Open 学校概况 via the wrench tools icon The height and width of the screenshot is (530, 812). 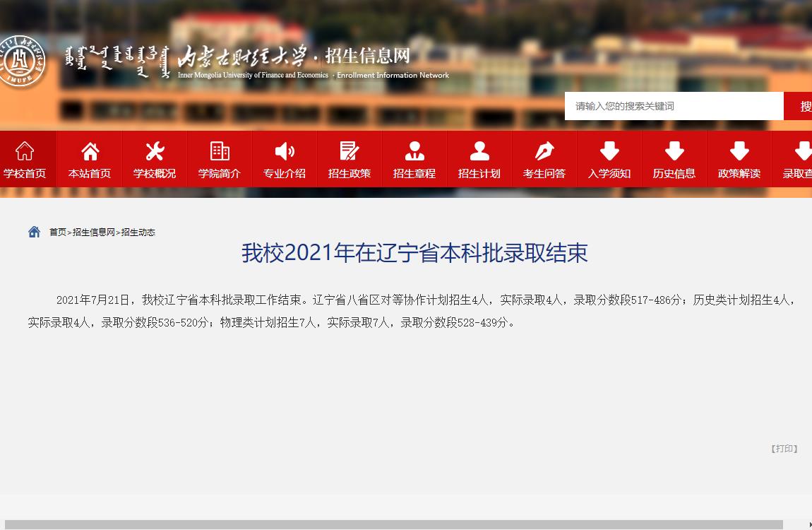[x=155, y=151]
